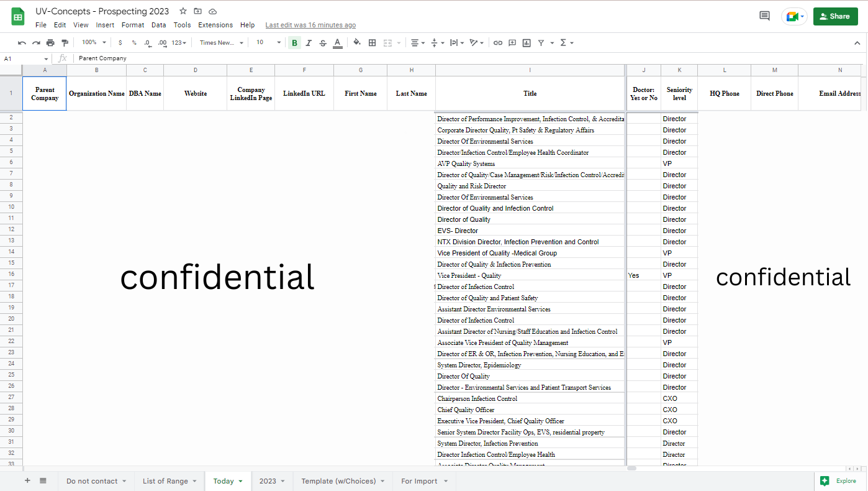Viewport: 868px width, 491px height.
Task: Open the borders tool in toolbar
Action: (x=372, y=43)
